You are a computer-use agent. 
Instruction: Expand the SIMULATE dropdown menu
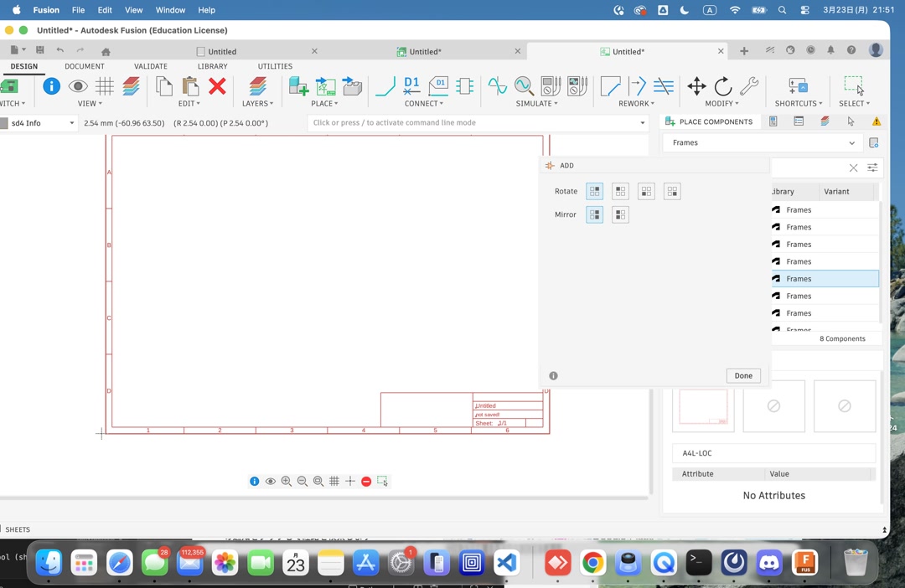pyautogui.click(x=537, y=103)
